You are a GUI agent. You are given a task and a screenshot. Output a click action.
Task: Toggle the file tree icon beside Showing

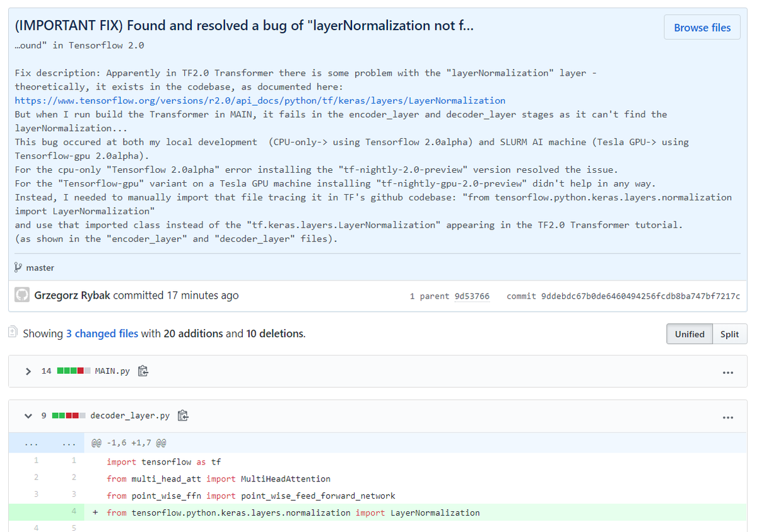pyautogui.click(x=13, y=333)
